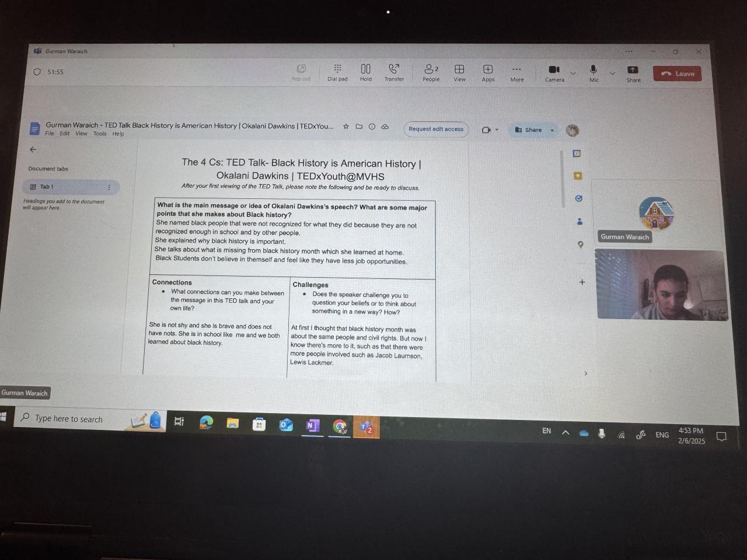This screenshot has width=747, height=560.
Task: Click the shield icon beside call timer
Action: point(37,72)
